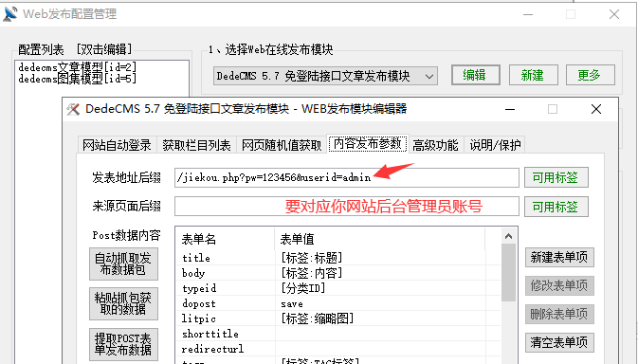Click the Post table vertical scrollbar thumb

point(509,272)
